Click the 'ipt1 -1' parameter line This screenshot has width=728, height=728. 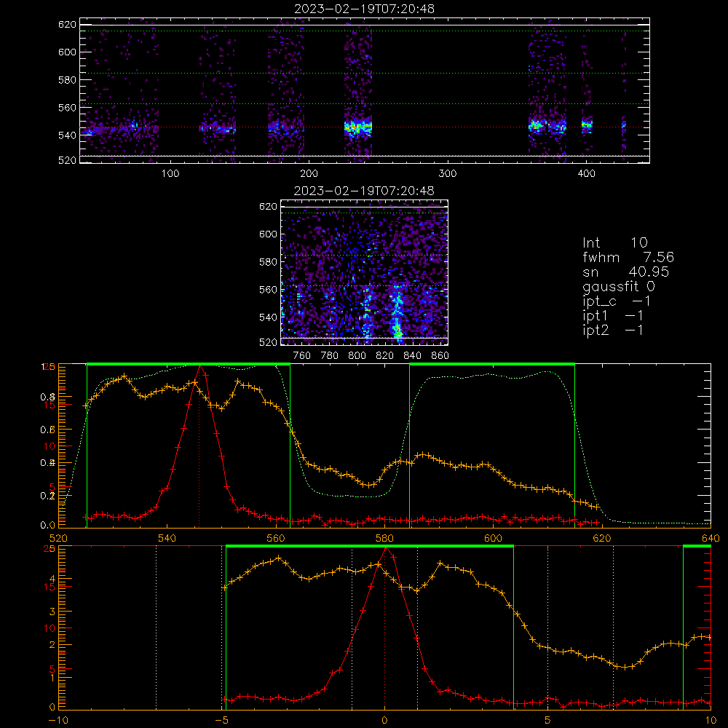point(613,316)
